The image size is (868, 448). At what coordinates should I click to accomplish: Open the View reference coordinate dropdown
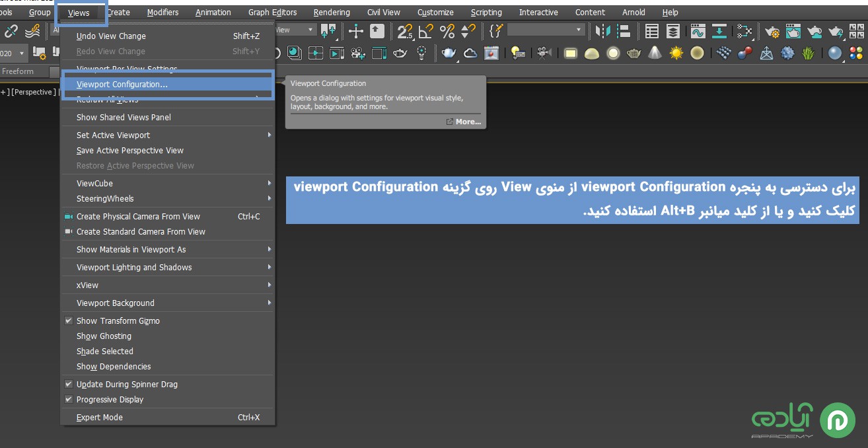pyautogui.click(x=296, y=30)
